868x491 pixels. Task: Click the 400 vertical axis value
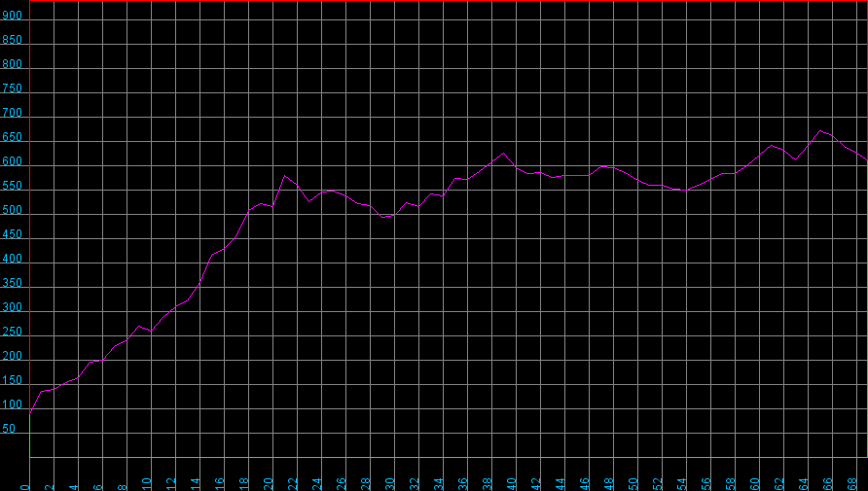pos(13,259)
